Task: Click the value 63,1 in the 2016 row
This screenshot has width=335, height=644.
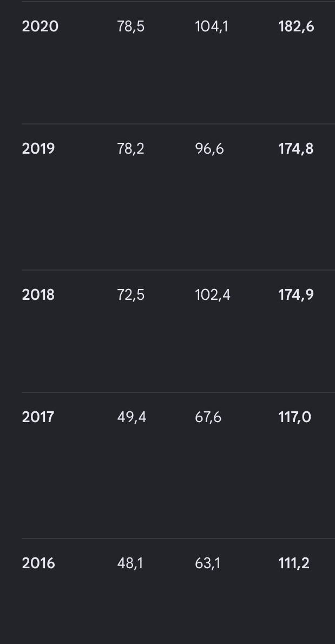Action: (x=208, y=563)
